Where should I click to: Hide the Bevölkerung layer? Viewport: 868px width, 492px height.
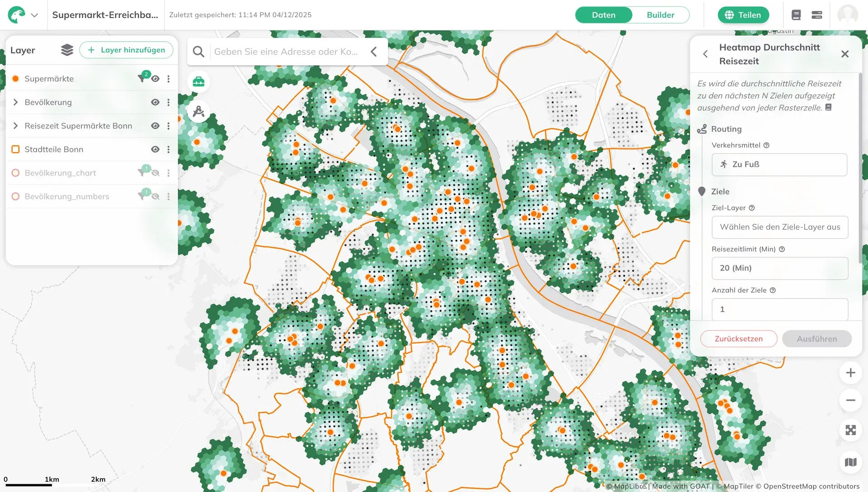click(155, 102)
